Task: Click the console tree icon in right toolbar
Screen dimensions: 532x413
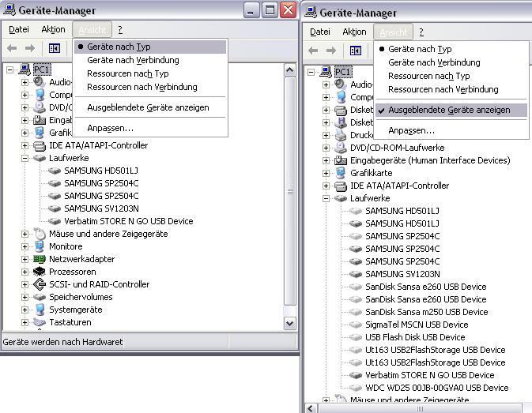Action: tap(355, 51)
